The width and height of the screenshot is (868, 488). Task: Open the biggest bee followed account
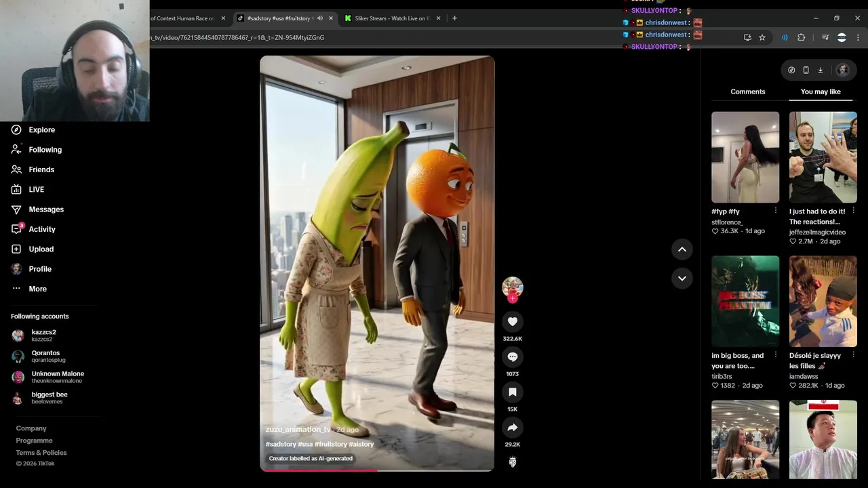point(49,397)
